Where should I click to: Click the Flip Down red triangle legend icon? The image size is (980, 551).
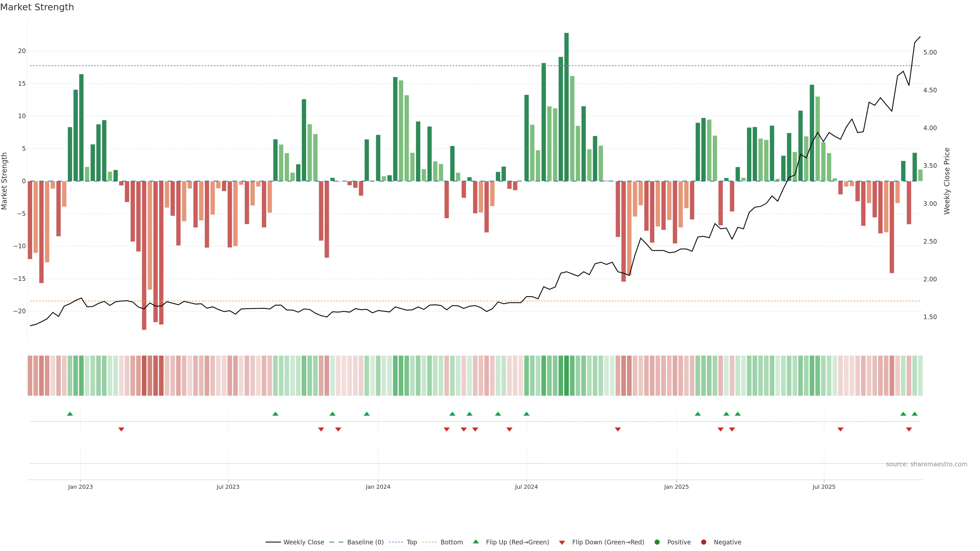[x=562, y=543]
